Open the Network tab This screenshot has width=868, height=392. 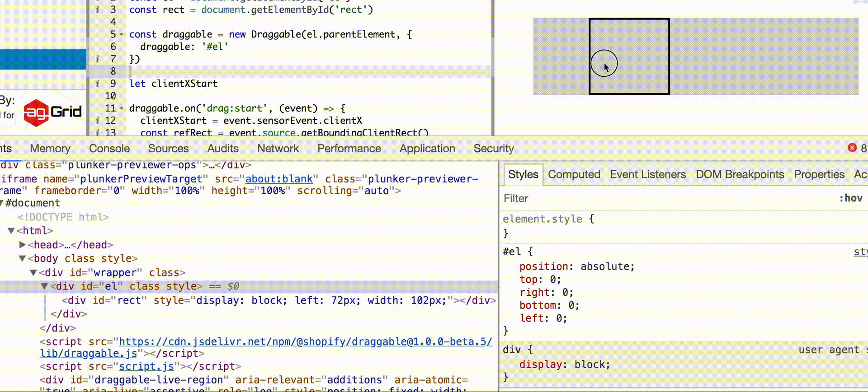[x=278, y=149]
